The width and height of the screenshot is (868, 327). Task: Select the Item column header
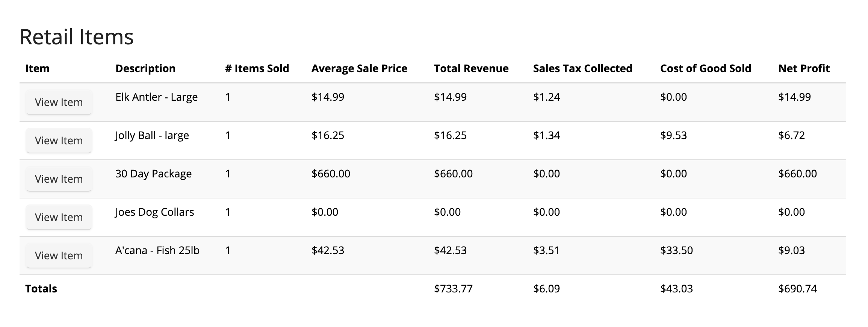(x=37, y=68)
